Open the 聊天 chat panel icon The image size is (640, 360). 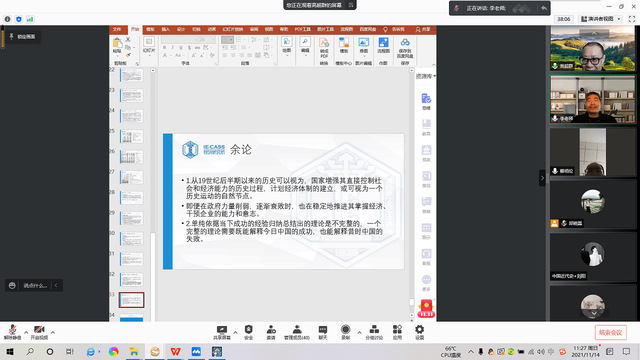tap(323, 332)
